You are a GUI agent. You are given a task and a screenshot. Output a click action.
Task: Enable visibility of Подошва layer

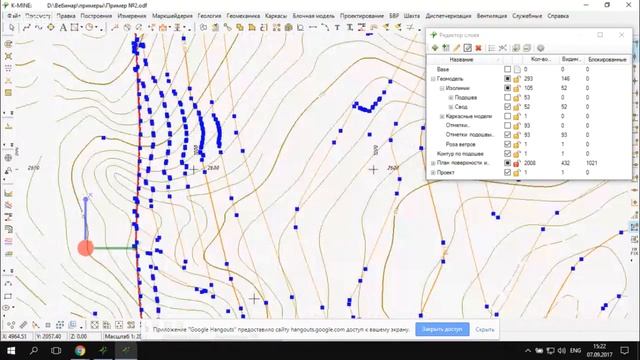click(507, 98)
